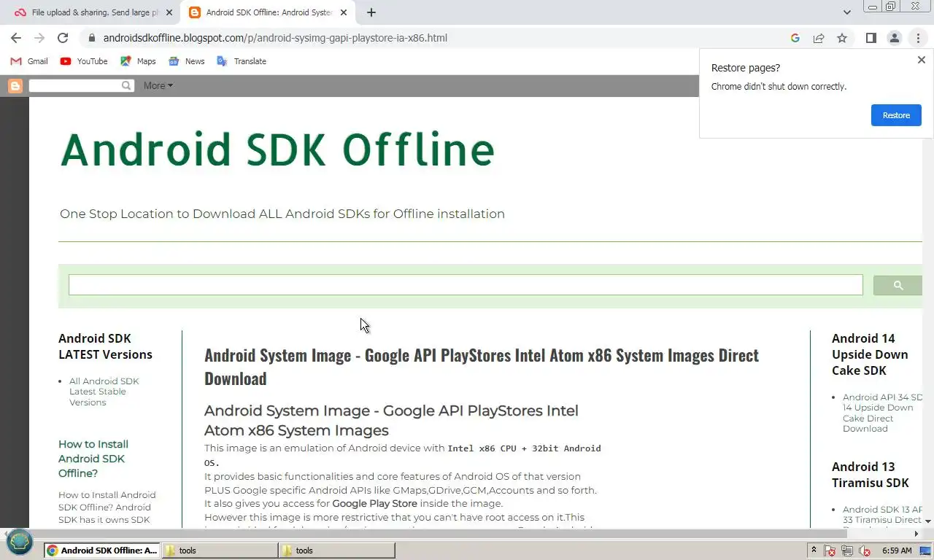934x560 pixels.
Task: Open the Gmail bookmark
Action: coord(29,61)
